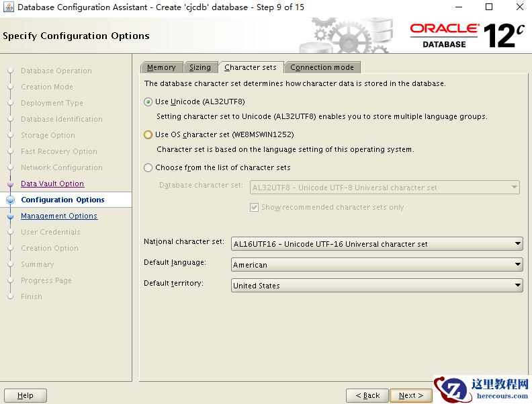Proceed with the Next button

point(411,395)
